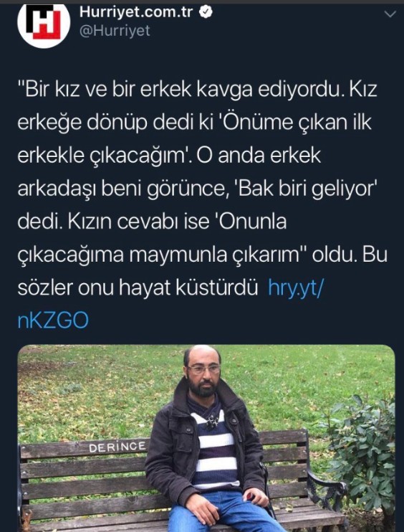Click the red H logo in avatar
The height and width of the screenshot is (532, 404).
[44, 22]
